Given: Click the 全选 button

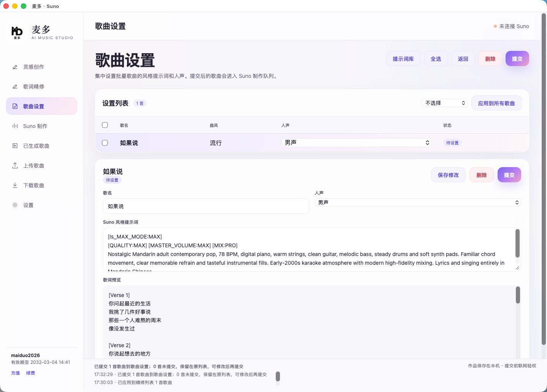Looking at the screenshot, I should (436, 59).
